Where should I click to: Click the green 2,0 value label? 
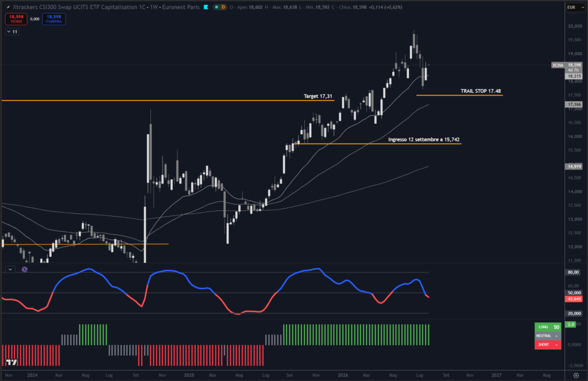click(x=571, y=324)
